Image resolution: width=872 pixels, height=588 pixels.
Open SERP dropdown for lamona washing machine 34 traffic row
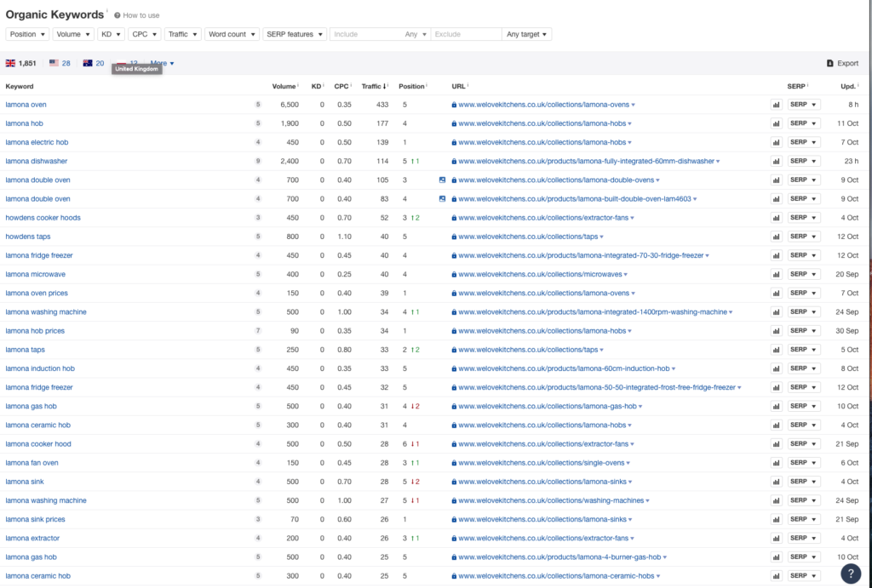coord(804,311)
